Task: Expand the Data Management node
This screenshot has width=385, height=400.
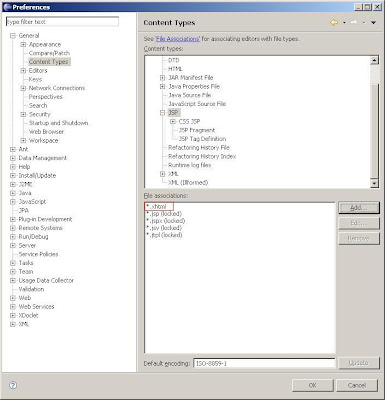Action: point(13,158)
